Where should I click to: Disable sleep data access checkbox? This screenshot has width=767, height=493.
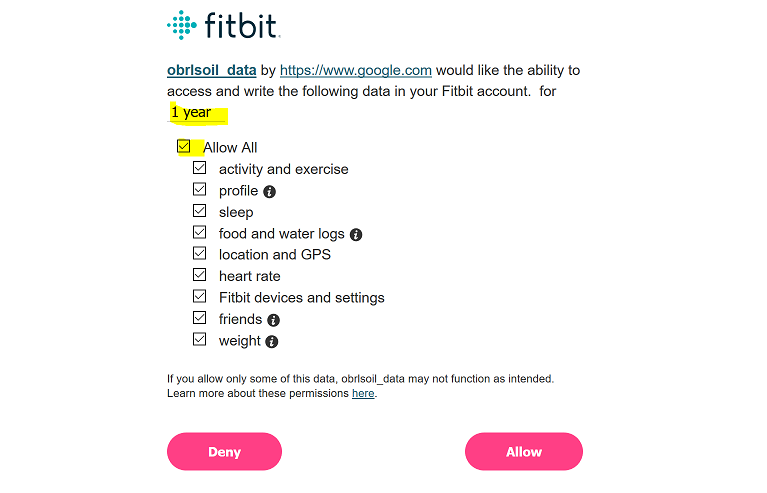pos(200,211)
